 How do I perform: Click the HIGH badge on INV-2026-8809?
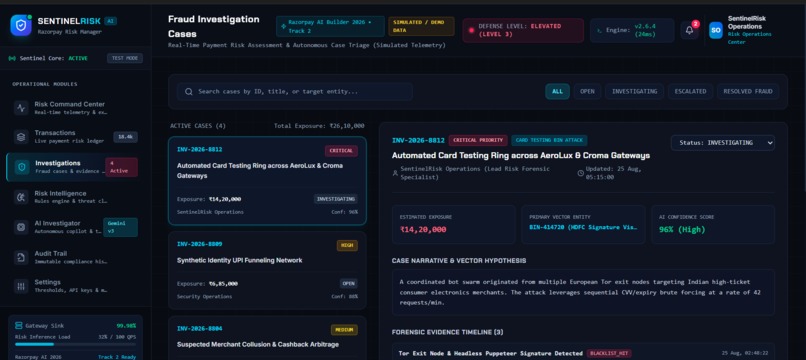[x=347, y=246]
